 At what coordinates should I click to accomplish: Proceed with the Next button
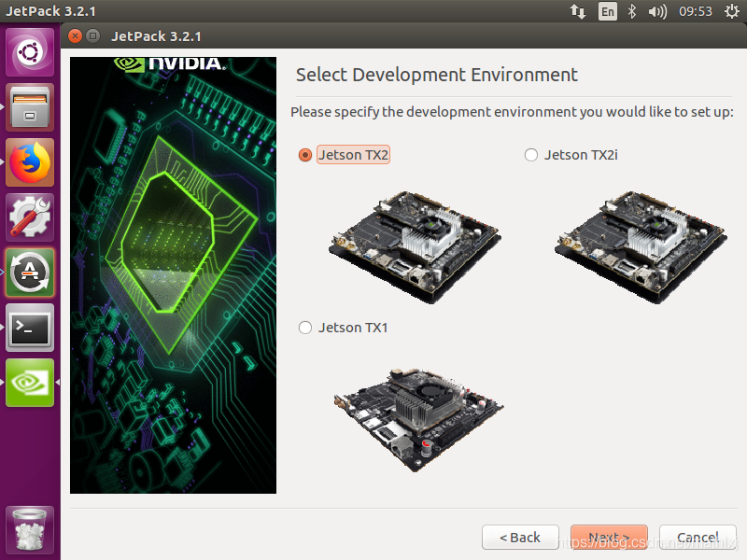(609, 538)
